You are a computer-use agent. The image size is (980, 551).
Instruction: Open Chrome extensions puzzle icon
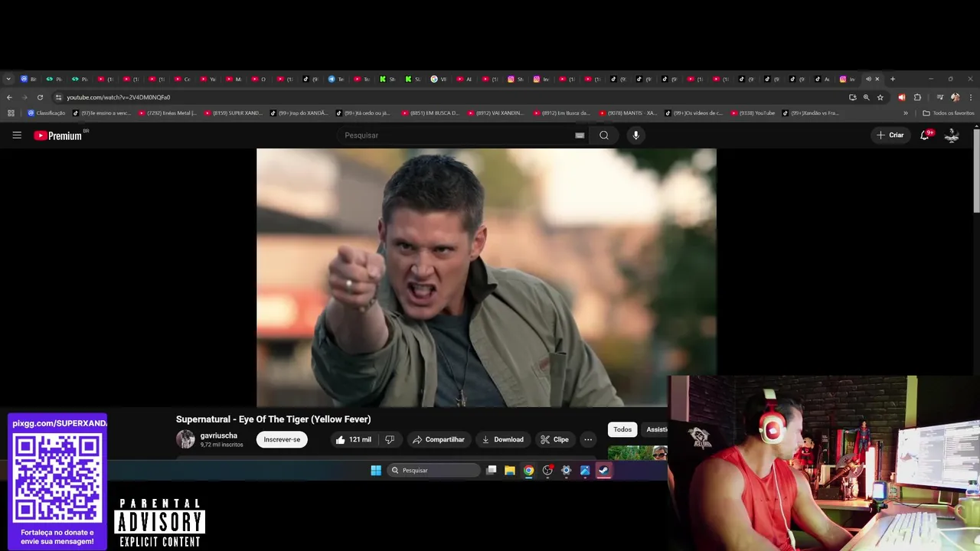917,97
